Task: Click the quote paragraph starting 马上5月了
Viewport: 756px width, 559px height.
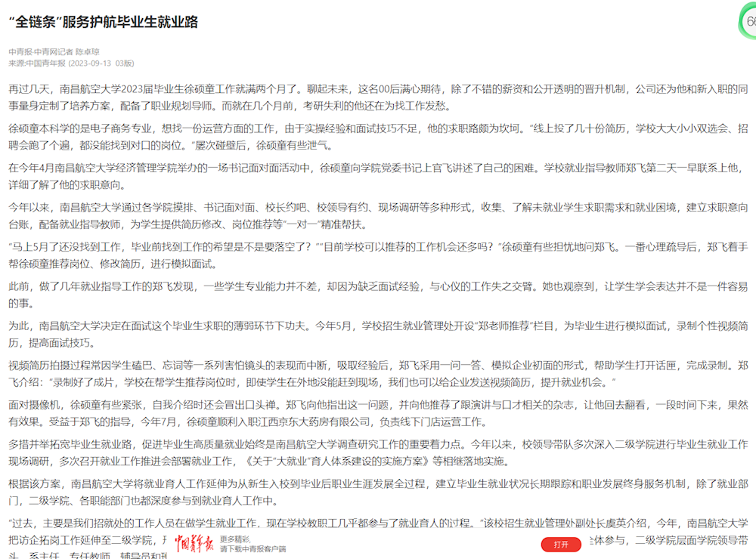Action: [378, 255]
